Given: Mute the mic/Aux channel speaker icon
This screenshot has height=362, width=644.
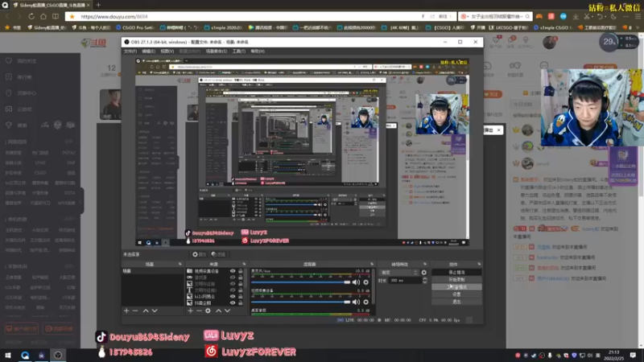Looking at the screenshot, I should click(x=356, y=282).
